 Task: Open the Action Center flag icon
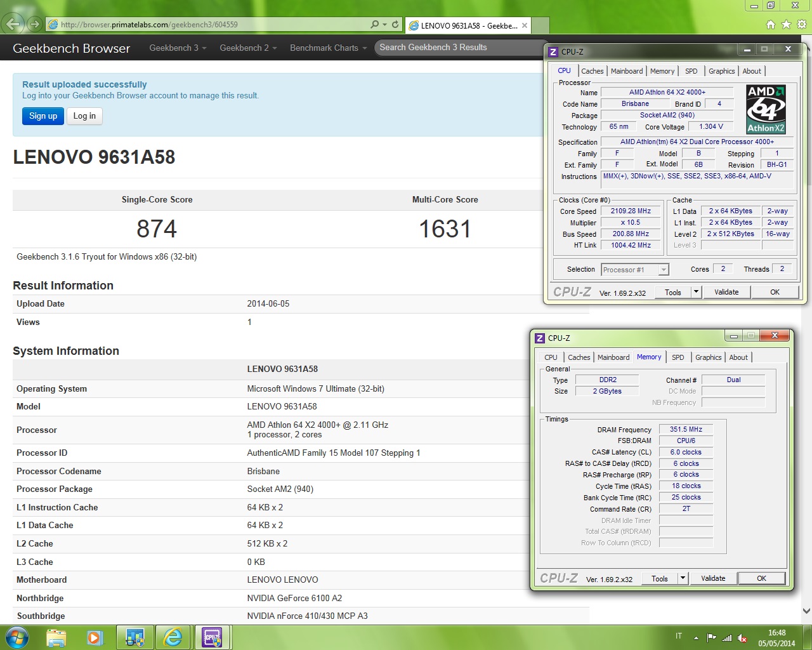pos(711,638)
